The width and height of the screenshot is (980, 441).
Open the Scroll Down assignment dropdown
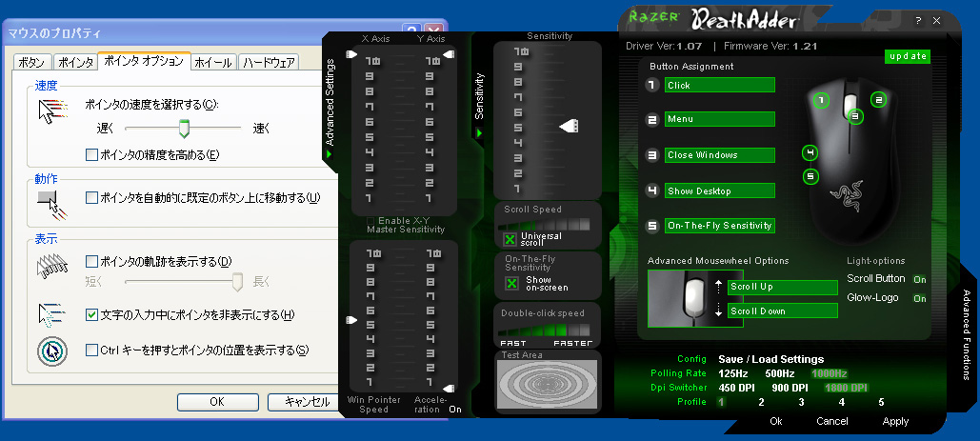(x=783, y=311)
